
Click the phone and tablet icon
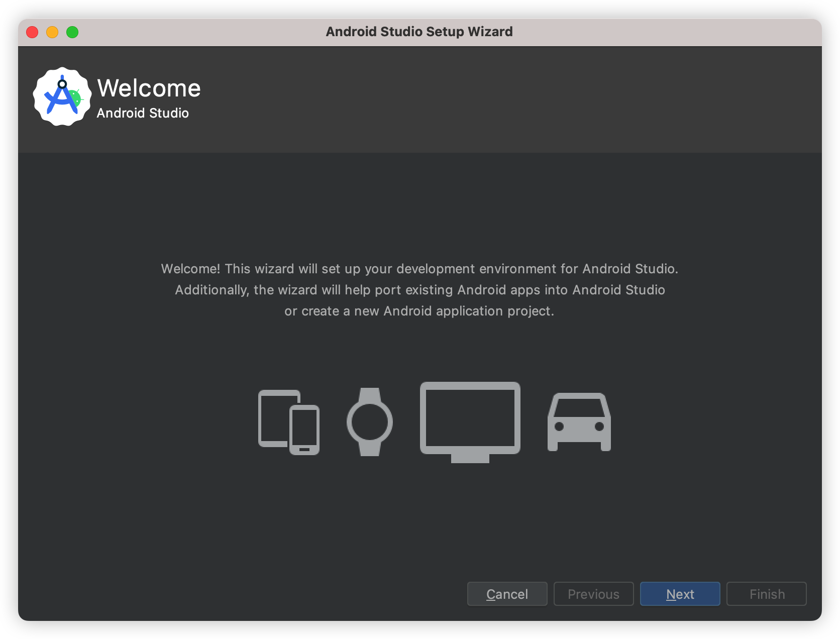[289, 422]
